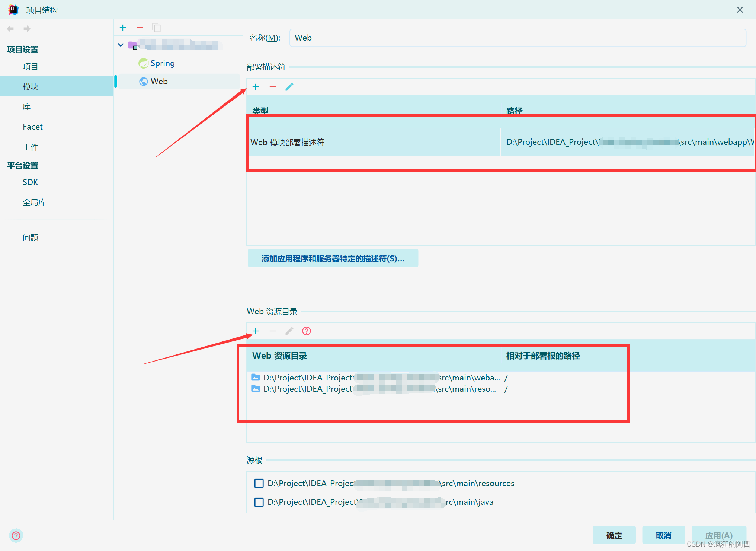
Task: Add a Web resource directory
Action: point(256,331)
